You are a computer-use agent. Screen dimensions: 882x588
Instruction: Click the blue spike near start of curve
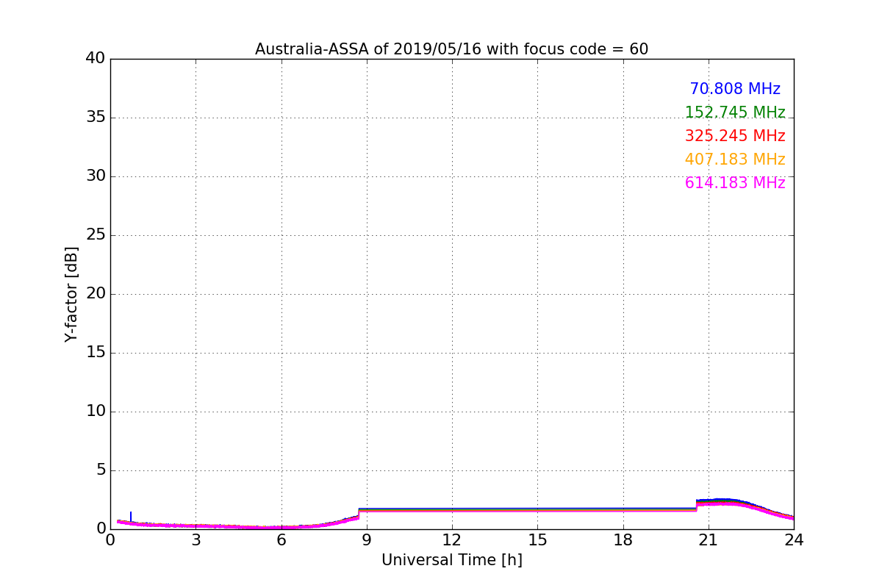click(131, 517)
